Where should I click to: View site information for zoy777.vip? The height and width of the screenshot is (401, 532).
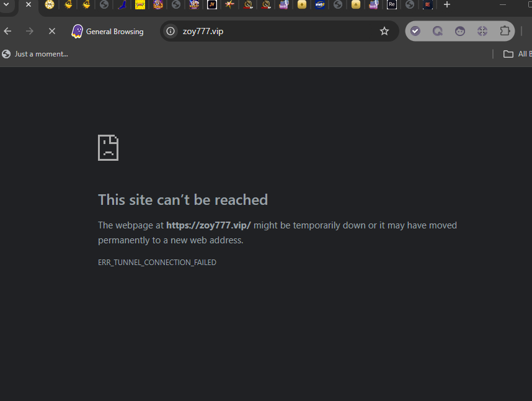171,31
